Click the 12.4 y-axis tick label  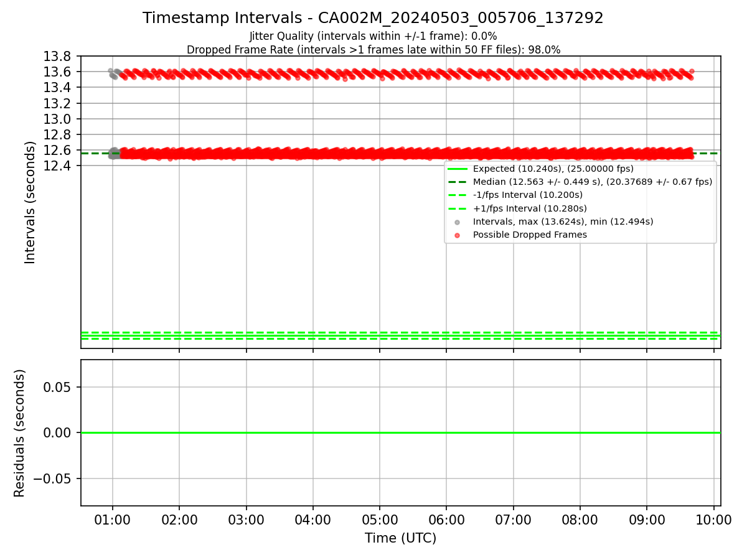point(58,166)
